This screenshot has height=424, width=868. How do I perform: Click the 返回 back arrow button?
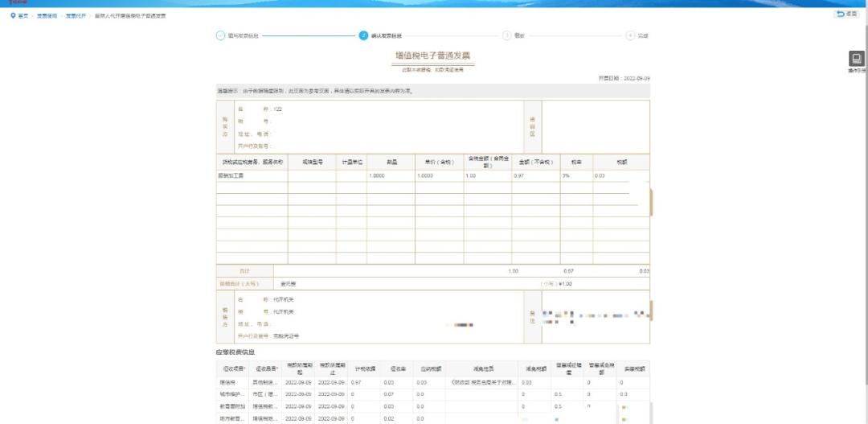click(x=848, y=14)
